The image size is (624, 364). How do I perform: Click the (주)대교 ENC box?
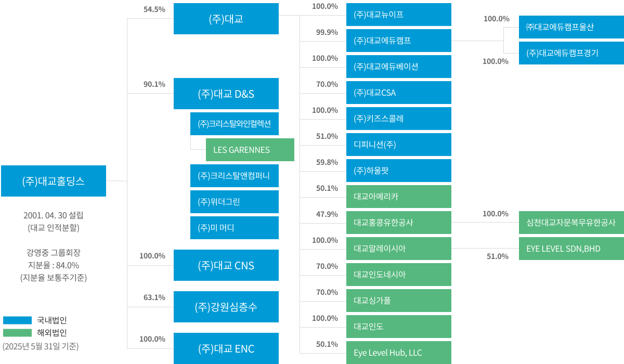pyautogui.click(x=226, y=348)
